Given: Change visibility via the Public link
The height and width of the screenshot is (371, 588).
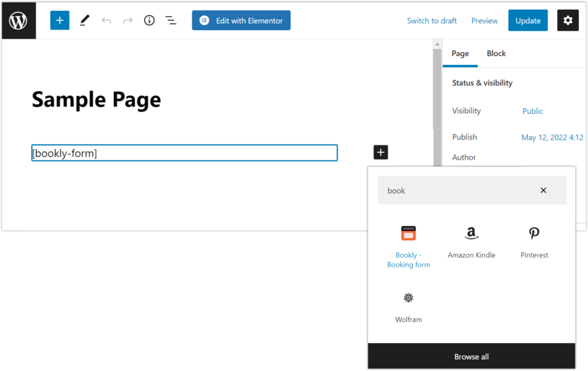Looking at the screenshot, I should [x=533, y=111].
